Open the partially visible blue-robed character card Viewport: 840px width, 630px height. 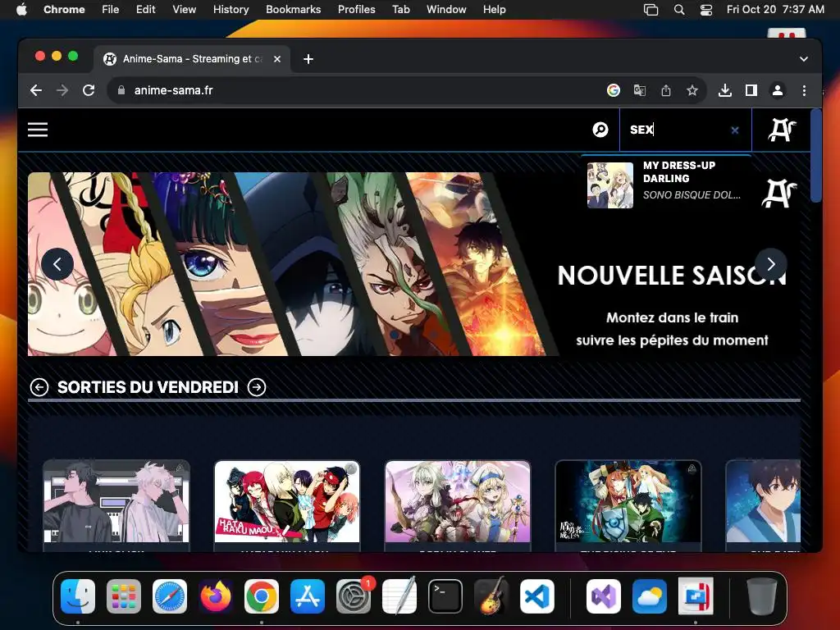[x=764, y=505]
